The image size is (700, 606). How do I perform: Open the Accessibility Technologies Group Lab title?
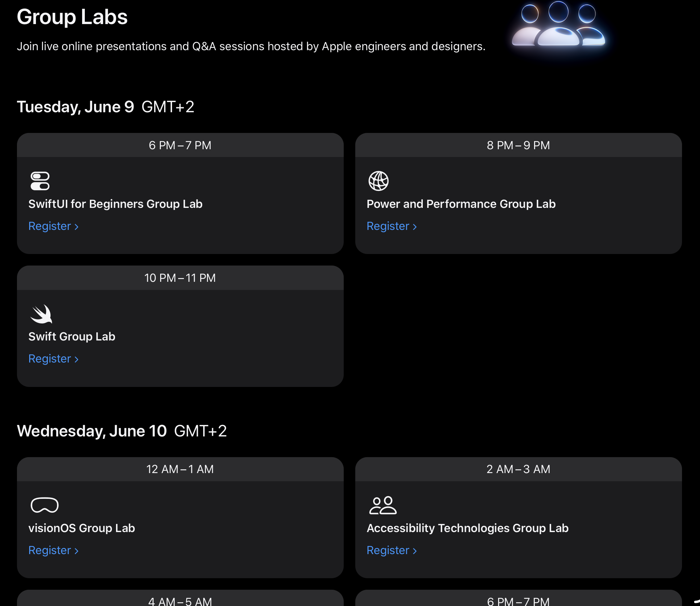click(468, 528)
